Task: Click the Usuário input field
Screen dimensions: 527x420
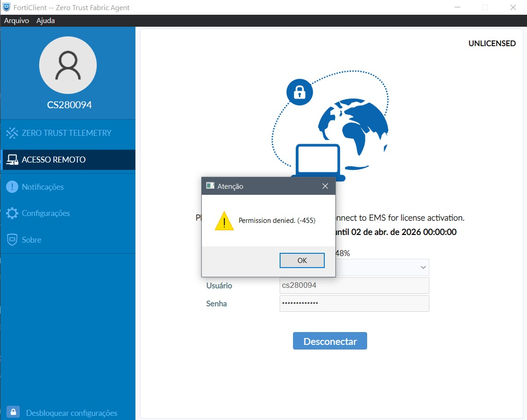Action: tap(354, 285)
